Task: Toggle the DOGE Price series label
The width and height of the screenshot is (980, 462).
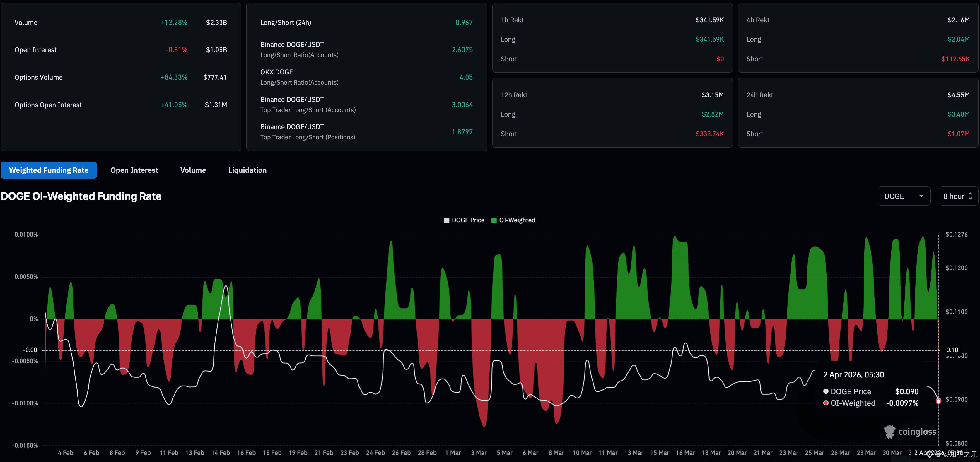Action: (468, 220)
